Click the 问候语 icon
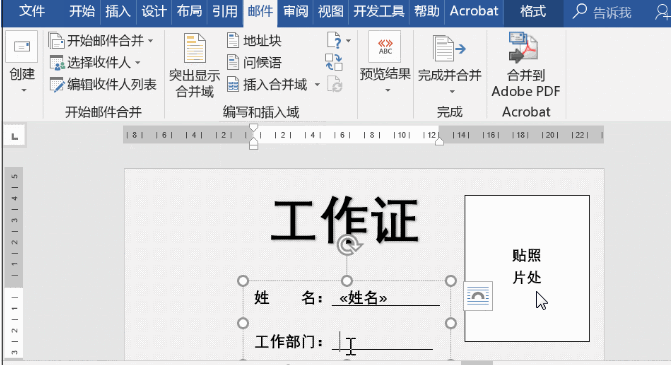The height and width of the screenshot is (365, 671). [233, 62]
